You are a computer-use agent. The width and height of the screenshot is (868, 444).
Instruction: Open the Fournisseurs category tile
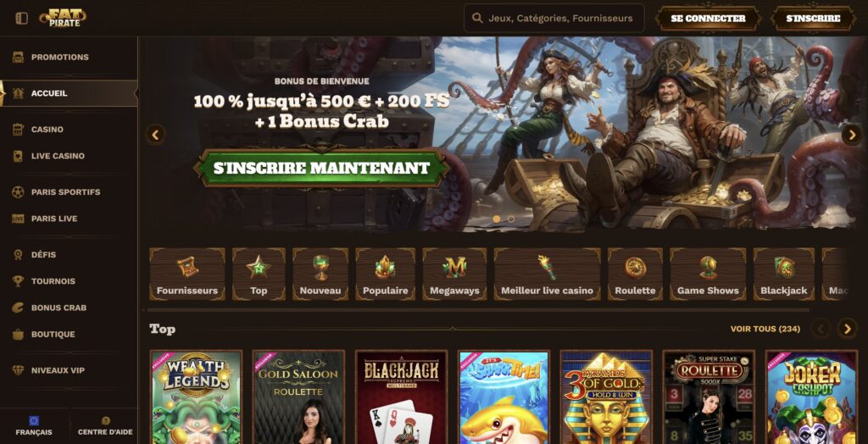pyautogui.click(x=187, y=274)
